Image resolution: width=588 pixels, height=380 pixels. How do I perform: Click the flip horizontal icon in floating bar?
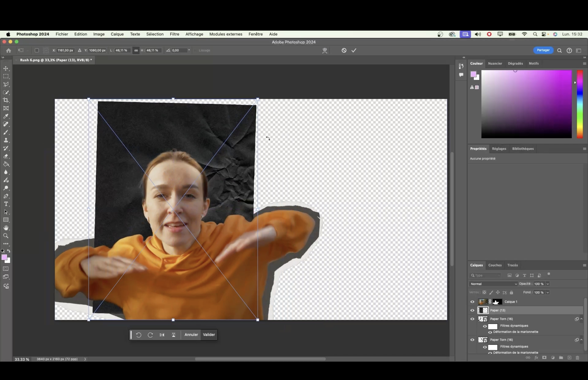point(162,335)
